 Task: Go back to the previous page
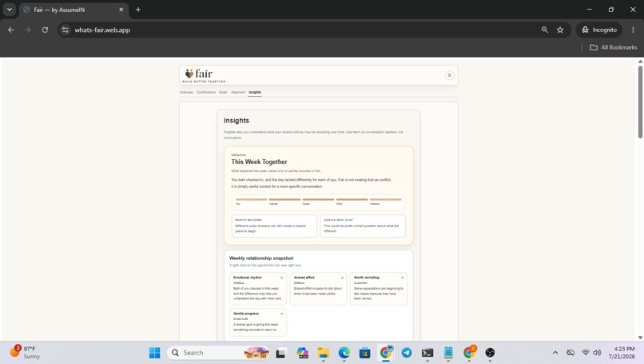pos(11,30)
